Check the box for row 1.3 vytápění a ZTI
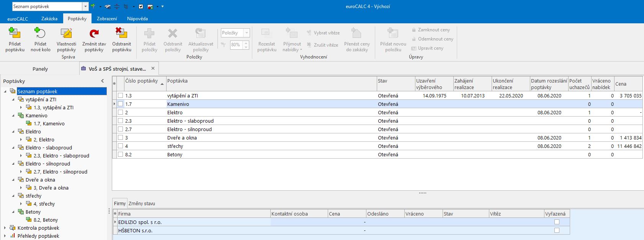This screenshot has width=644, height=240. click(120, 96)
